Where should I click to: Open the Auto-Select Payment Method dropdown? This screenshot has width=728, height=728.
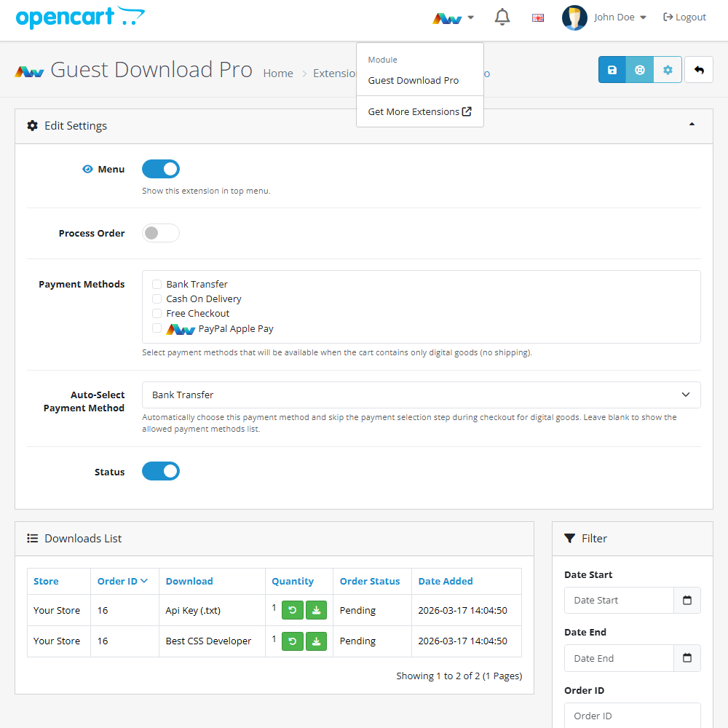[421, 395]
